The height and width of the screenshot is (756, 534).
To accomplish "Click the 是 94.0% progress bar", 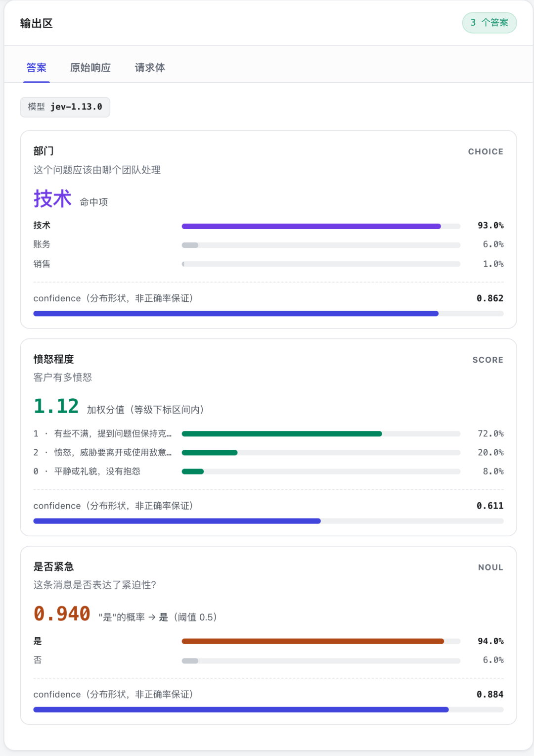I will click(321, 641).
